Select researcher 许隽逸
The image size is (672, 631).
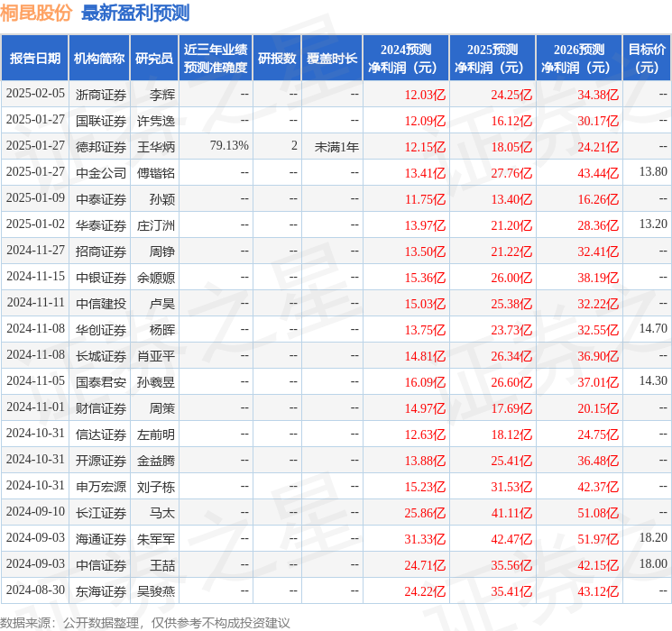point(156,121)
